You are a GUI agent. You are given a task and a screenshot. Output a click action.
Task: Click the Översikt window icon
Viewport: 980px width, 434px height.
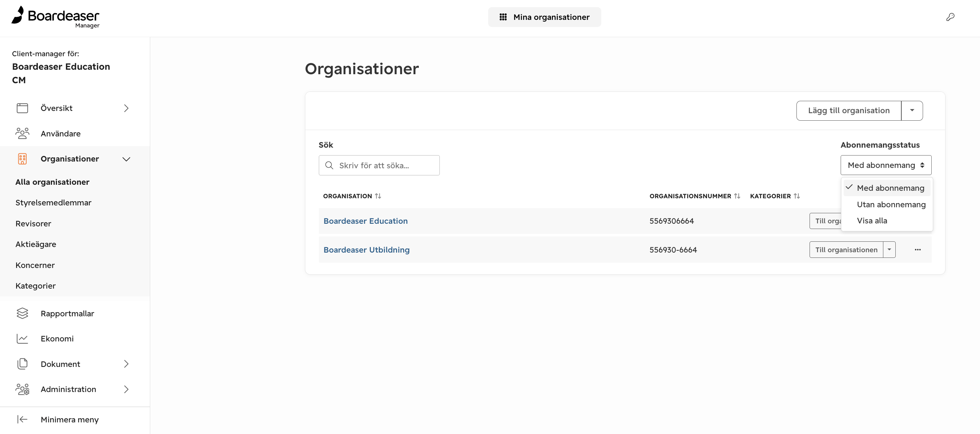coord(22,108)
